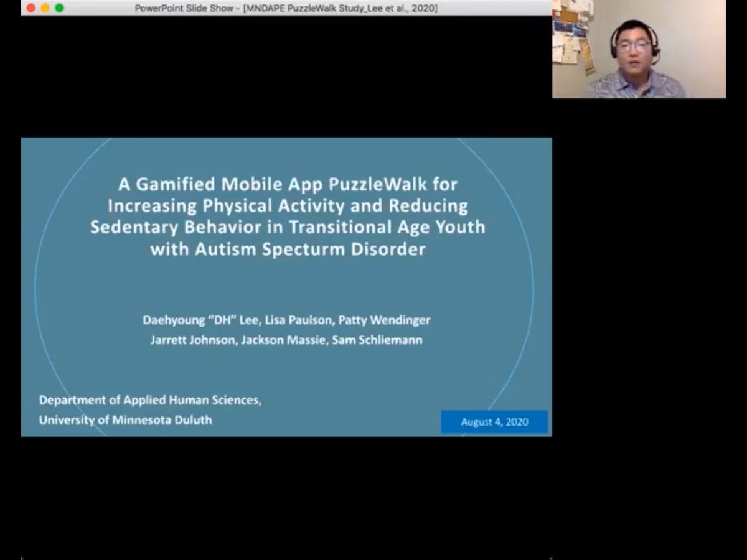Viewport: 747px width, 560px height.
Task: Click the green full-screen window button
Action: click(60, 8)
